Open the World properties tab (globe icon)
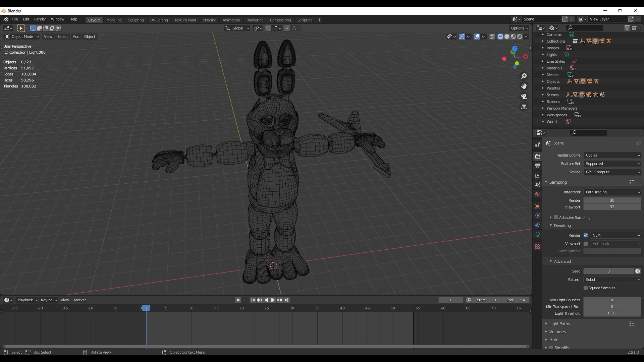 tap(538, 194)
